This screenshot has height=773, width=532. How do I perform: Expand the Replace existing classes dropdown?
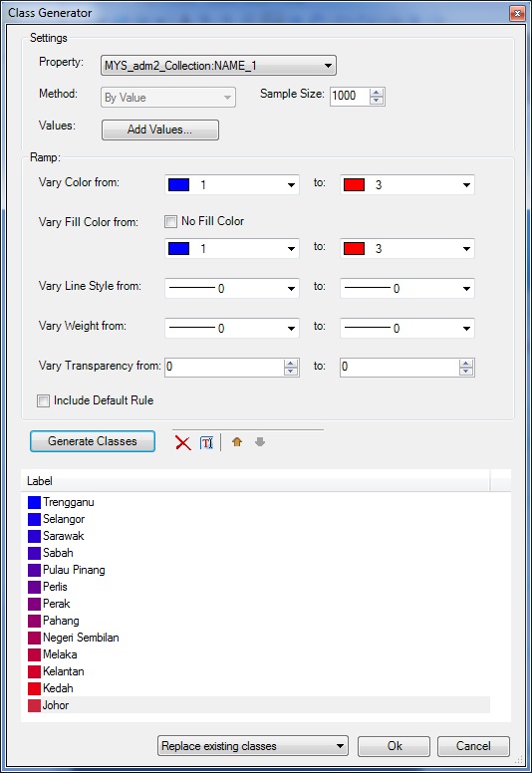pyautogui.click(x=253, y=746)
